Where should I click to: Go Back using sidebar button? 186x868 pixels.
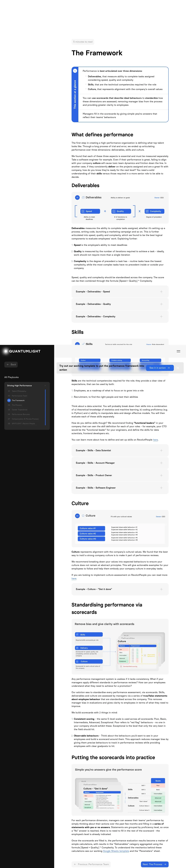tap(11, 365)
